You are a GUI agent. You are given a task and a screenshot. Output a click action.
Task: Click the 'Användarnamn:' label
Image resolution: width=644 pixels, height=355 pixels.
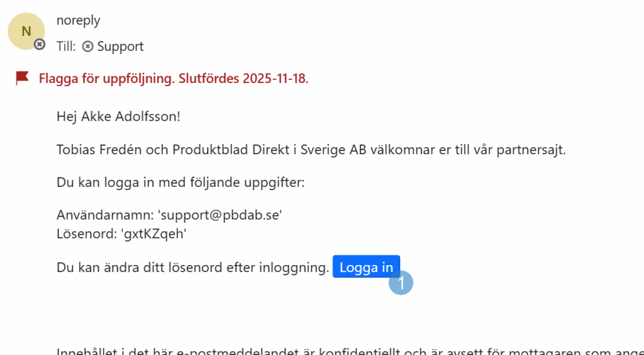point(105,215)
